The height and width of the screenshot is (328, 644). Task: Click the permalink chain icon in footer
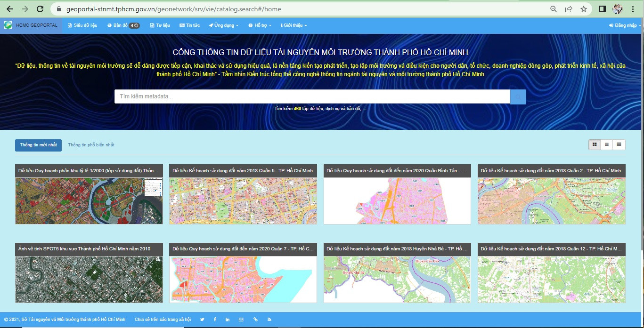coord(255,320)
